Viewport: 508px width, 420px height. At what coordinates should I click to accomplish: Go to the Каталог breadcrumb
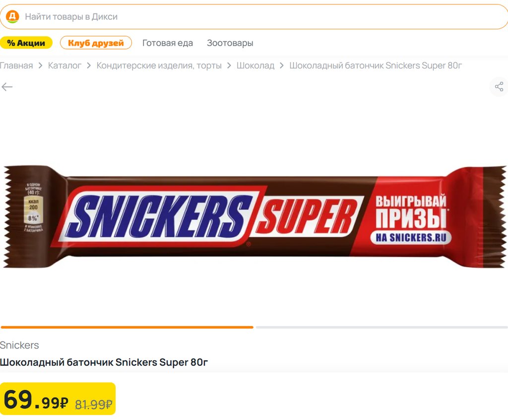(x=64, y=66)
